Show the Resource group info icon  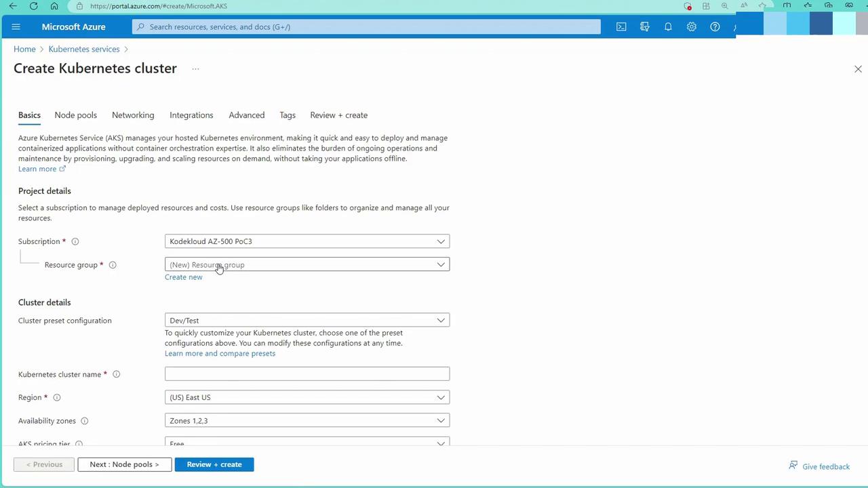click(113, 265)
